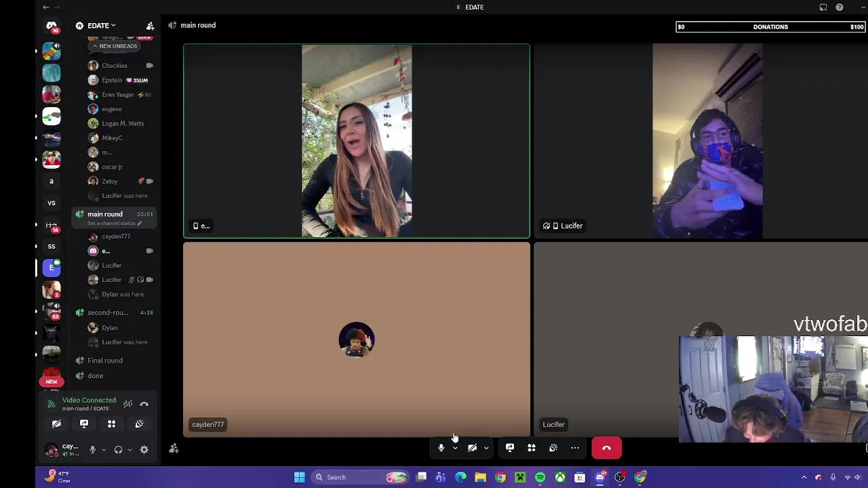The image size is (868, 488).
Task: Launch activities from the call control bar
Action: pyautogui.click(x=532, y=448)
